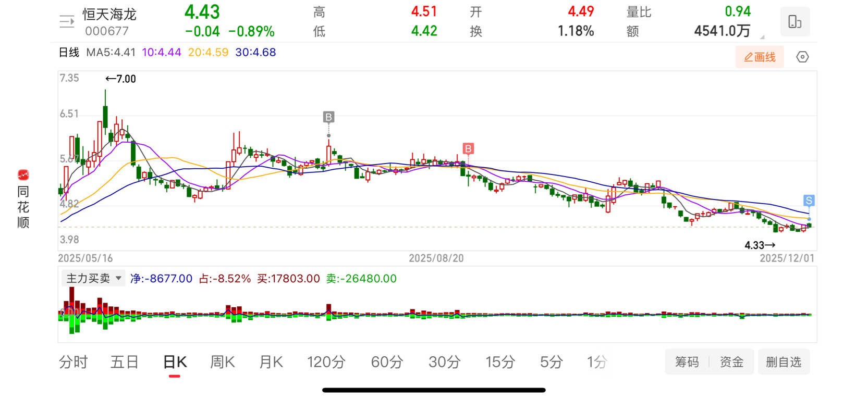Tap the low price 4.42
868x400 pixels.
tap(424, 31)
